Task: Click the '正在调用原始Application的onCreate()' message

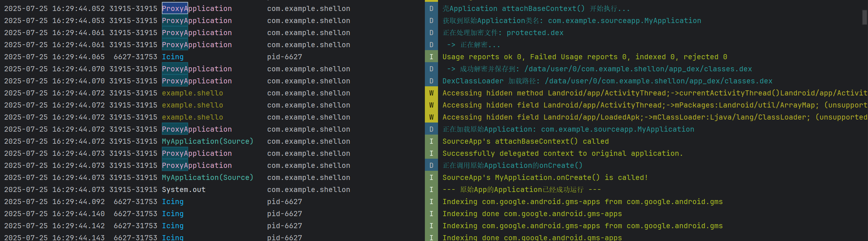Action: pyautogui.click(x=512, y=165)
